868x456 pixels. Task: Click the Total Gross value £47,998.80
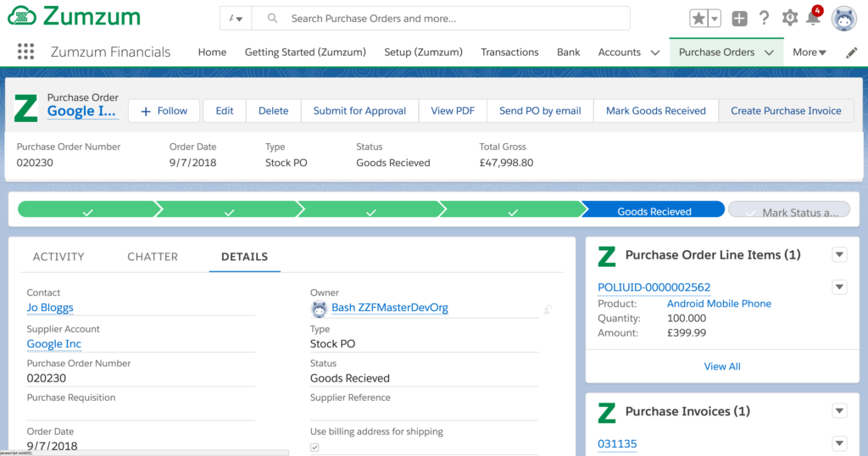coord(506,163)
